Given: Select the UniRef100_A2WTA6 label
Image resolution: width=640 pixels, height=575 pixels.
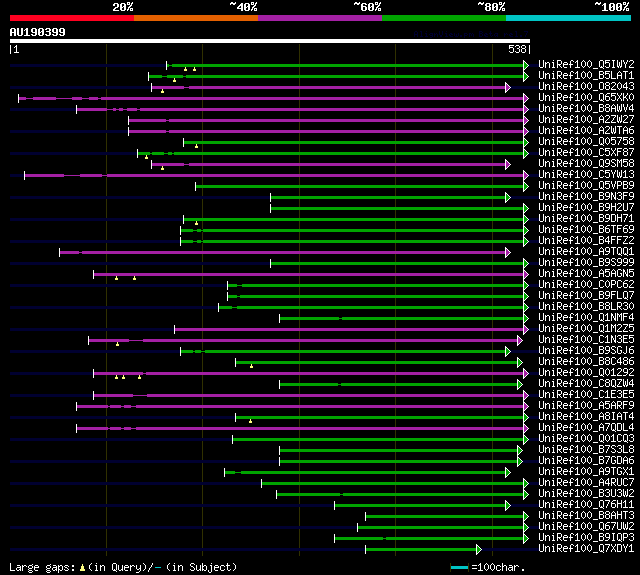Looking at the screenshot, I should point(586,131).
